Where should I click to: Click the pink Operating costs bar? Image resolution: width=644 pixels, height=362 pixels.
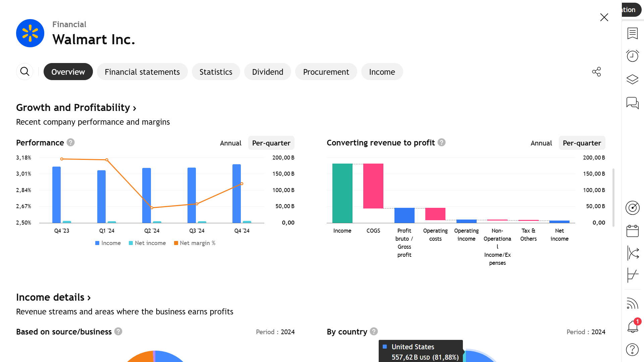(435, 214)
